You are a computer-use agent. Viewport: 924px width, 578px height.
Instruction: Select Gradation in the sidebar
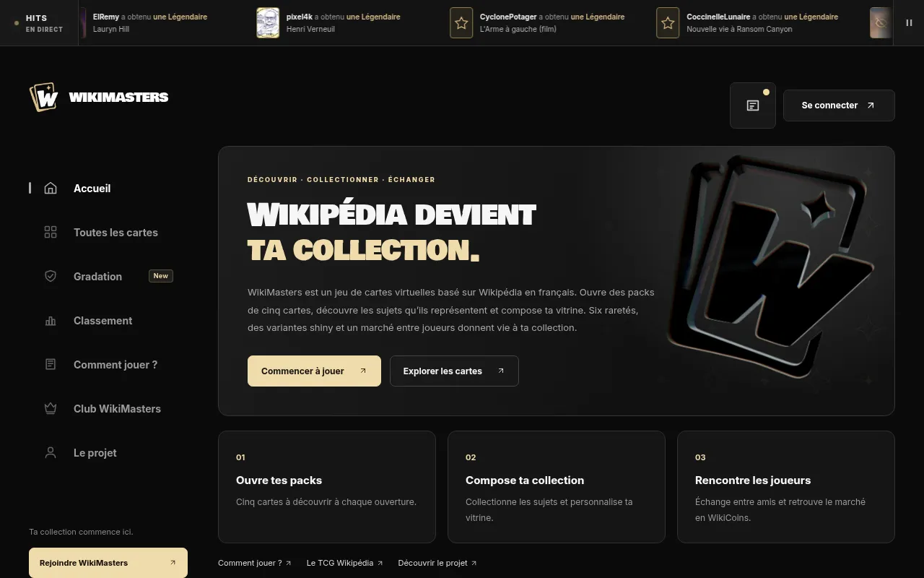tap(108, 277)
